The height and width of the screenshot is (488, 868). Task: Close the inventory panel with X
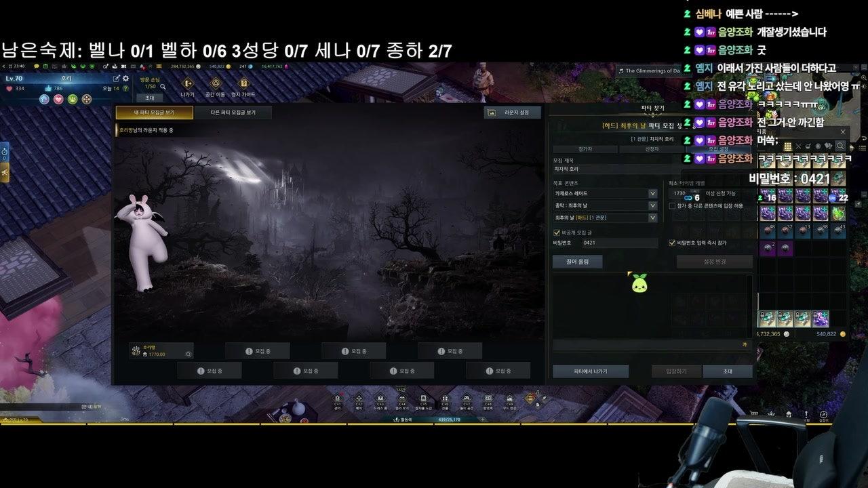843,131
